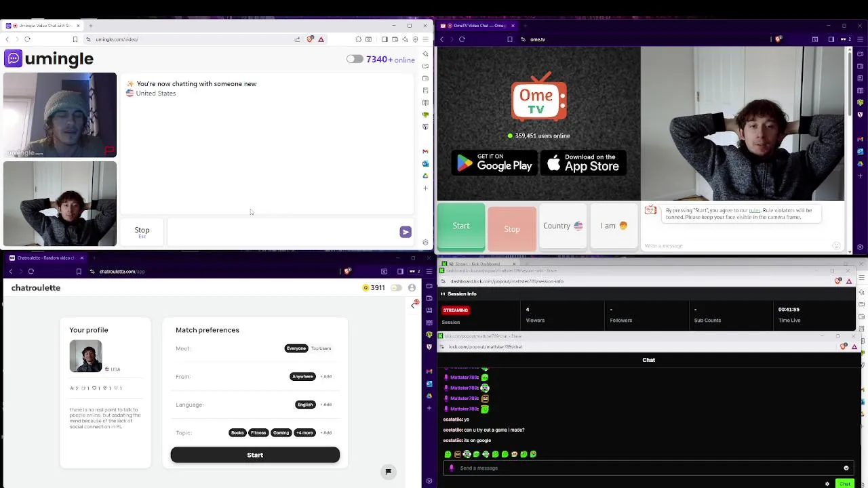This screenshot has height=488, width=868.
Task: Open Kick chat settings gear
Action: (827, 484)
